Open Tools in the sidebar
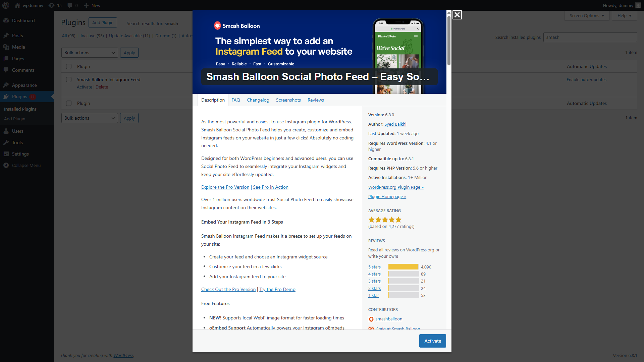The width and height of the screenshot is (644, 362). (x=17, y=142)
